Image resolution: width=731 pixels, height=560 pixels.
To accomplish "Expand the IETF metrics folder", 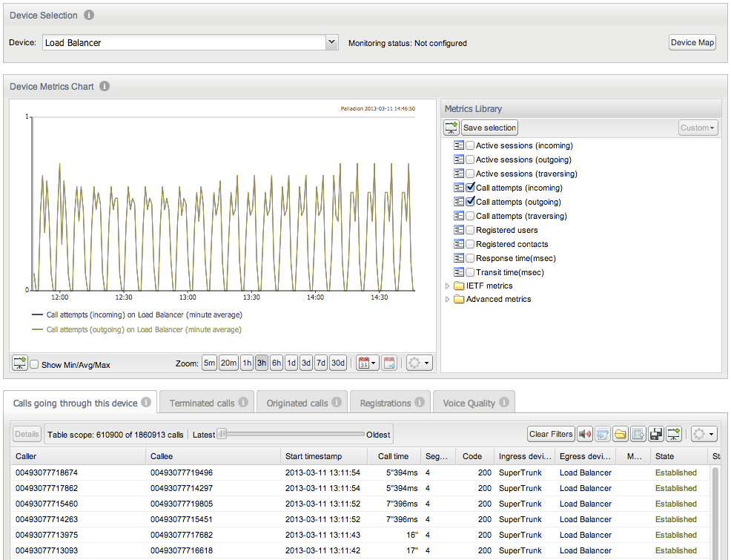I will point(447,286).
